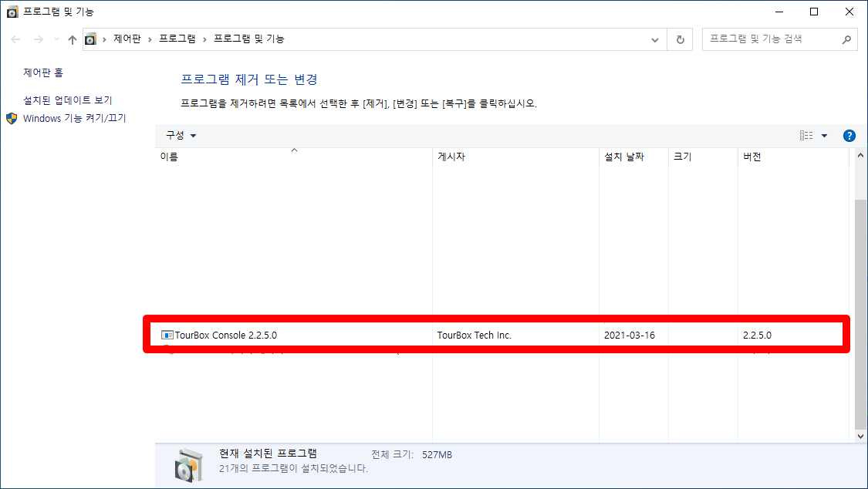Click install date 2021-03-16
The width and height of the screenshot is (868, 489).
coord(630,336)
